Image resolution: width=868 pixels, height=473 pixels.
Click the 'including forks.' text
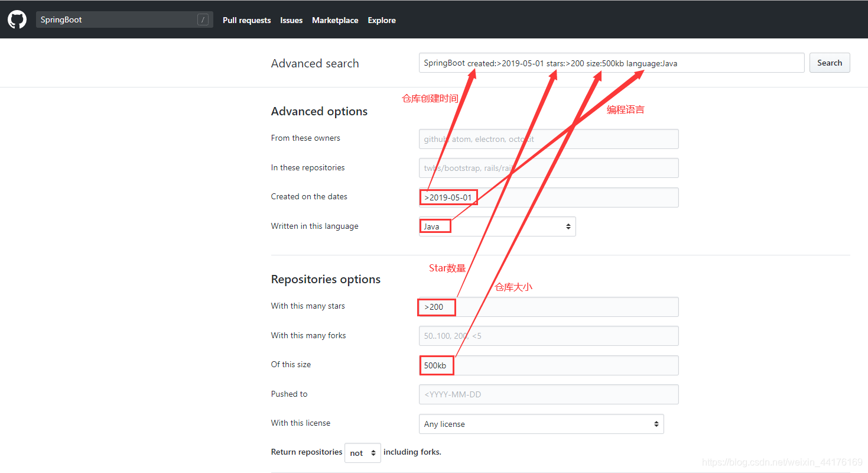tap(412, 452)
